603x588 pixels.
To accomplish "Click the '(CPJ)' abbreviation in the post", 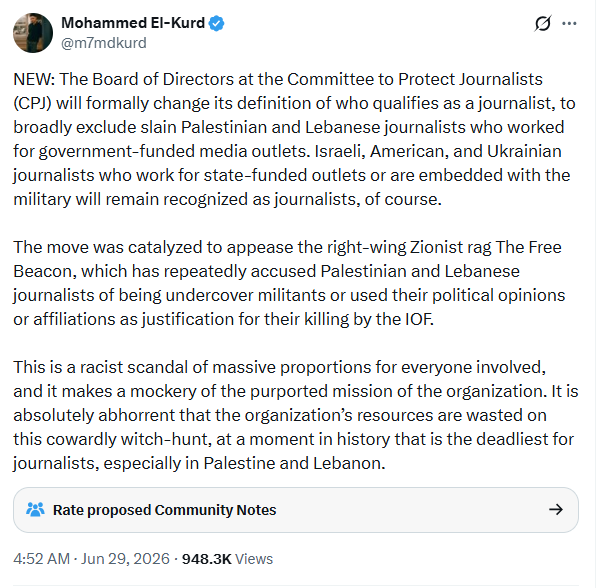I will point(32,103).
